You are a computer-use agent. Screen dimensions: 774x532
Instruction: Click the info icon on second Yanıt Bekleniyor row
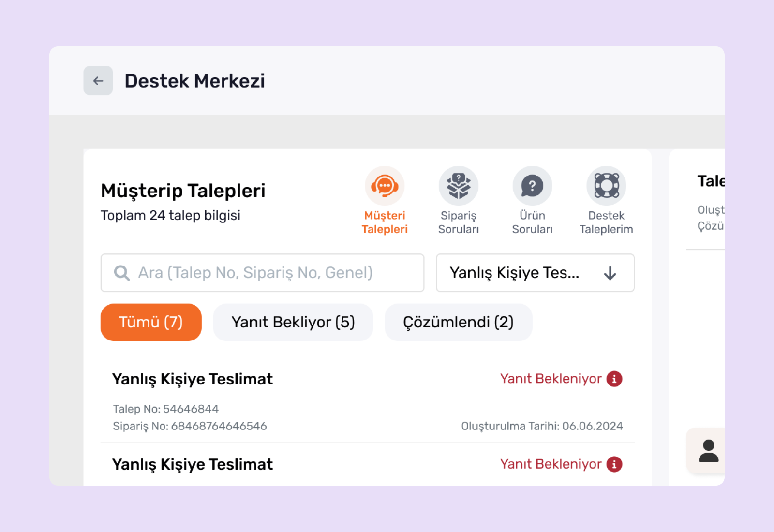click(615, 464)
